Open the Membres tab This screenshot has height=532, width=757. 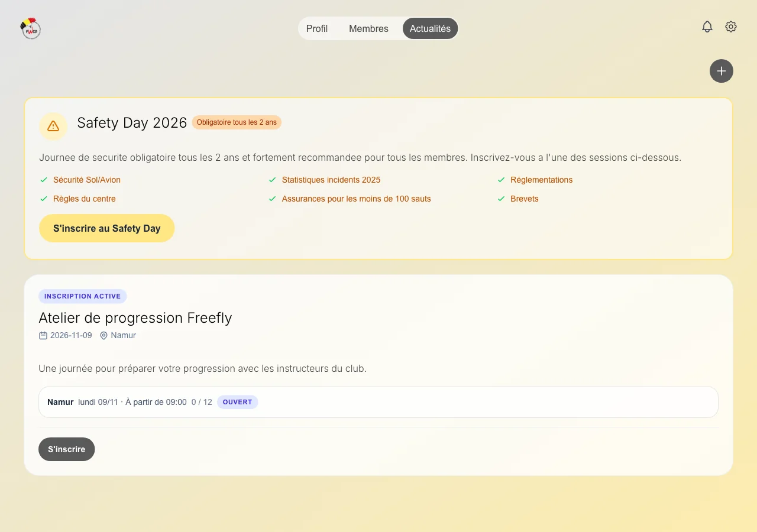[368, 28]
